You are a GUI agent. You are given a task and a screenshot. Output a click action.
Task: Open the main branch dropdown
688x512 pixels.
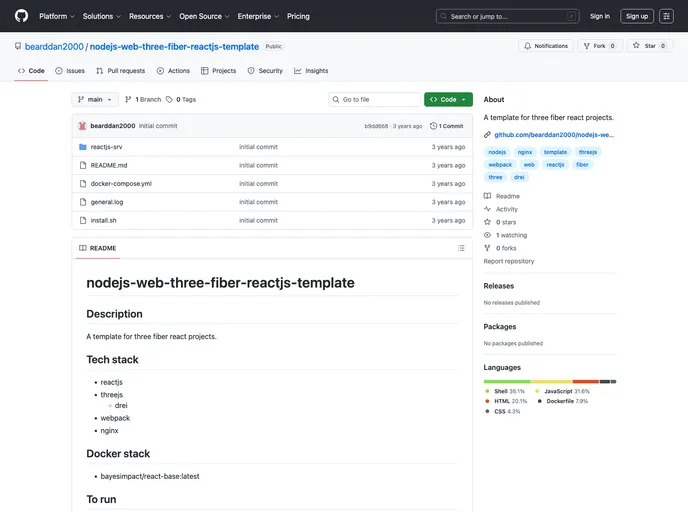tap(95, 100)
